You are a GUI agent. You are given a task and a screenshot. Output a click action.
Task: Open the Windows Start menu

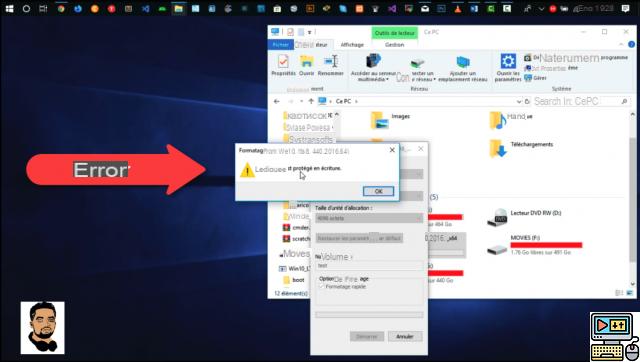point(9,9)
